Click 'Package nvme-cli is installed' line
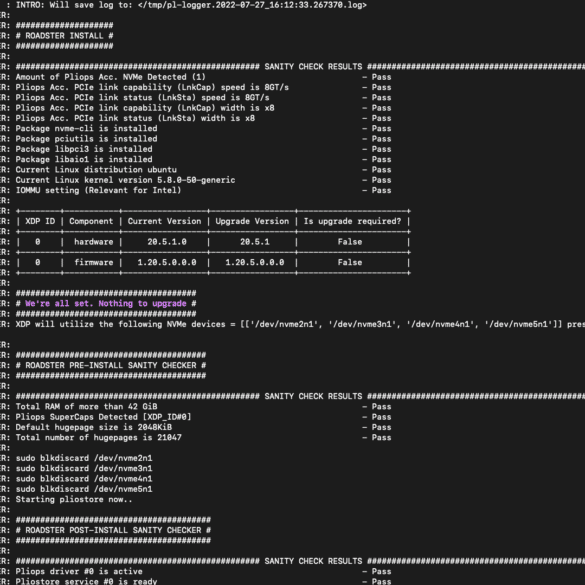This screenshot has width=585, height=585. [x=86, y=128]
